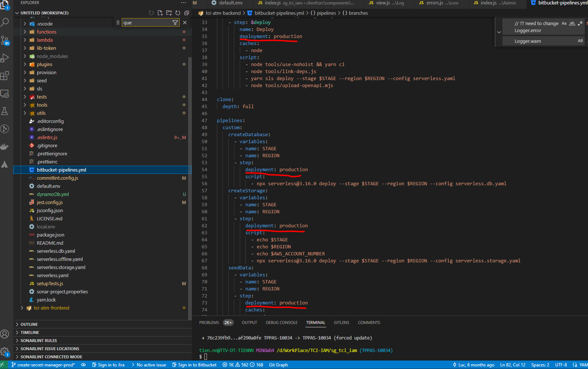
Task: Open the Docker view in activity bar
Action: (5, 146)
